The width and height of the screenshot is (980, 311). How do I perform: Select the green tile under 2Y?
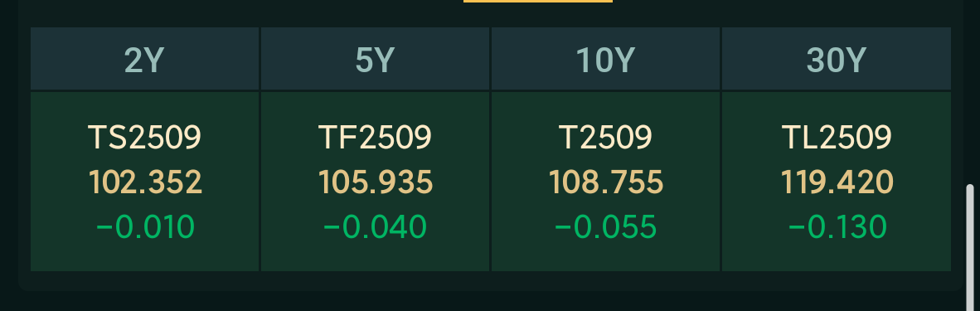tap(144, 182)
